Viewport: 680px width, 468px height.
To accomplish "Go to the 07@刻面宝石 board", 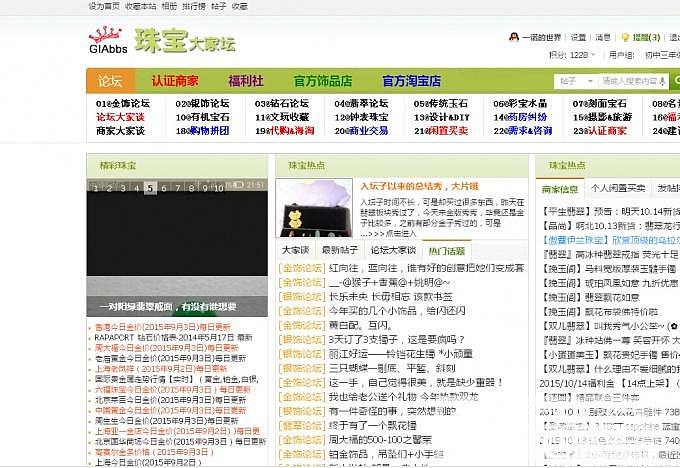I will click(600, 104).
